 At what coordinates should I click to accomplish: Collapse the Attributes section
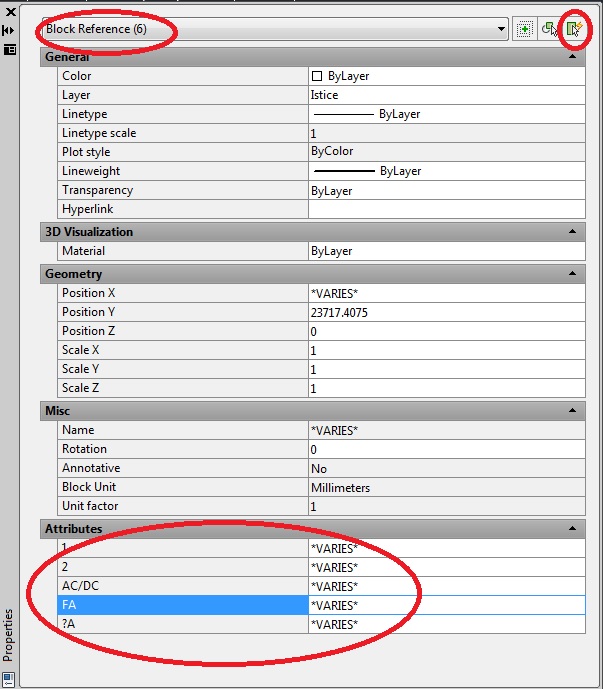(x=573, y=529)
